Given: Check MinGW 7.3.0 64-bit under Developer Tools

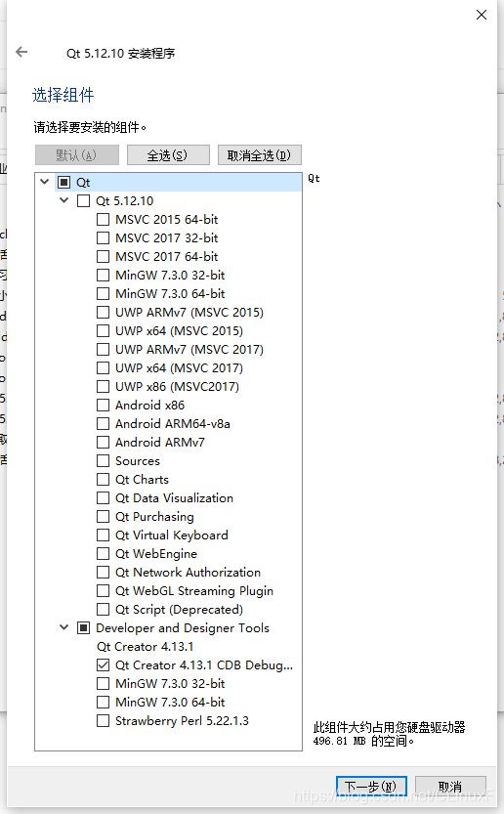Looking at the screenshot, I should (104, 703).
